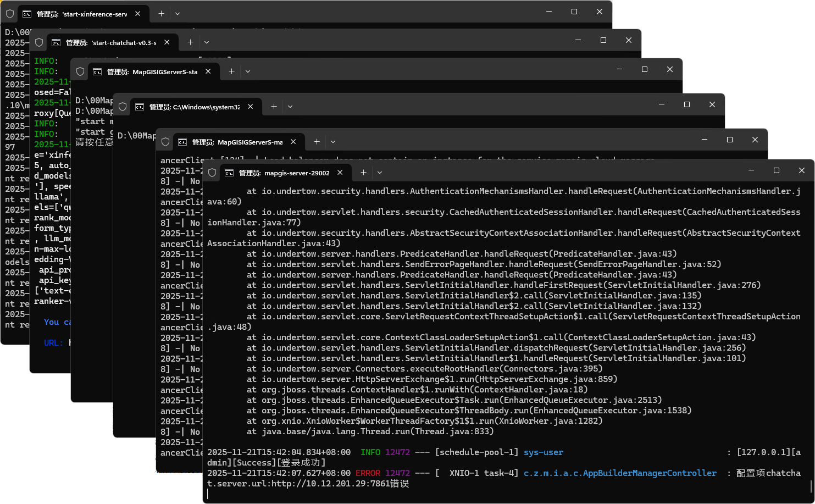815x504 pixels.
Task: Open the dropdown chevron in the C:\Windows\system32 window
Action: point(290,107)
